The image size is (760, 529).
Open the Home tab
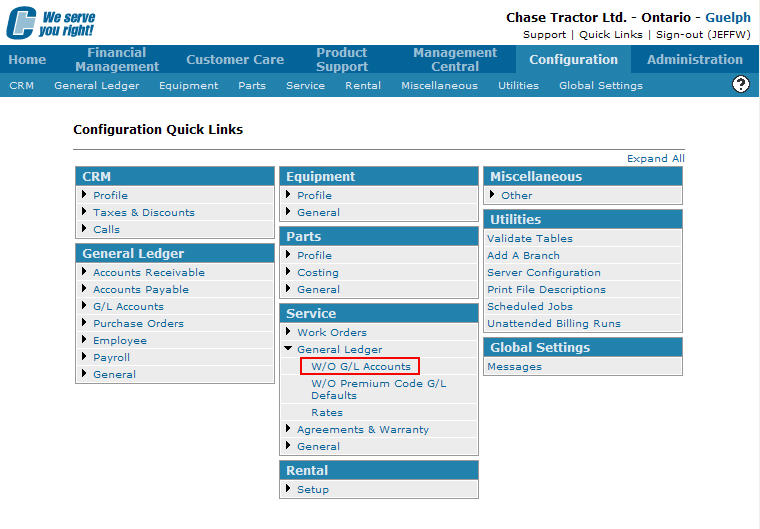27,60
